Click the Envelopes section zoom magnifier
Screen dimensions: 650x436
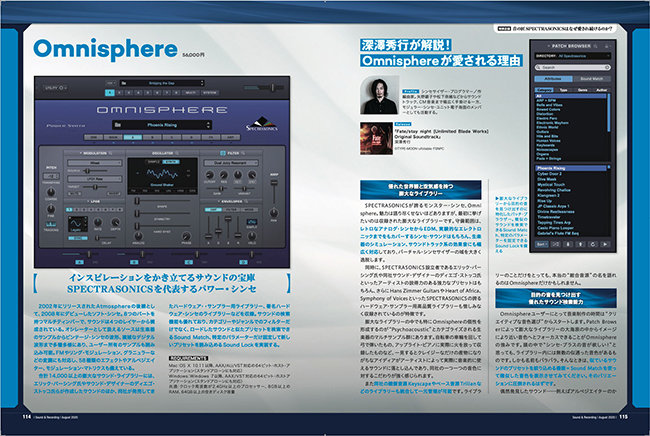(x=246, y=201)
